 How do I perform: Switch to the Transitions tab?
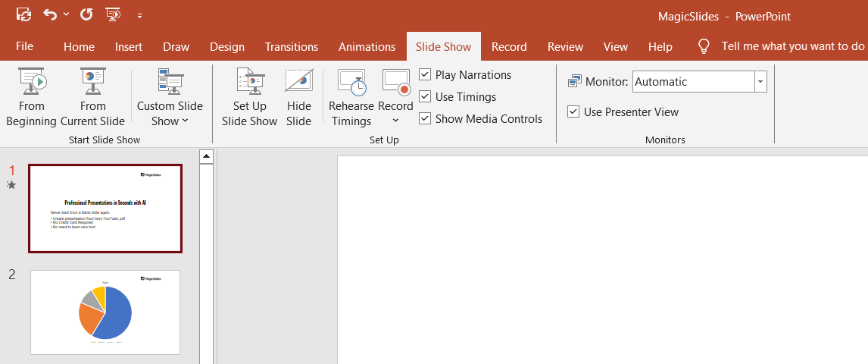click(x=292, y=47)
